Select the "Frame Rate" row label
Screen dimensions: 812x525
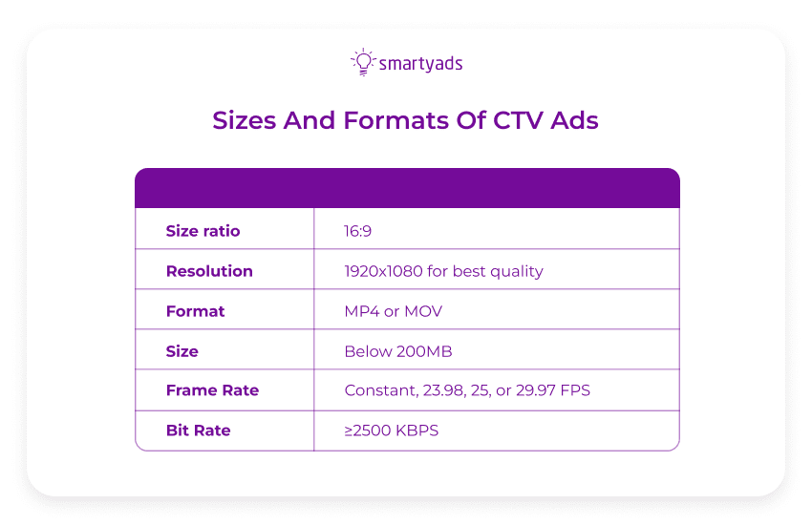212,390
